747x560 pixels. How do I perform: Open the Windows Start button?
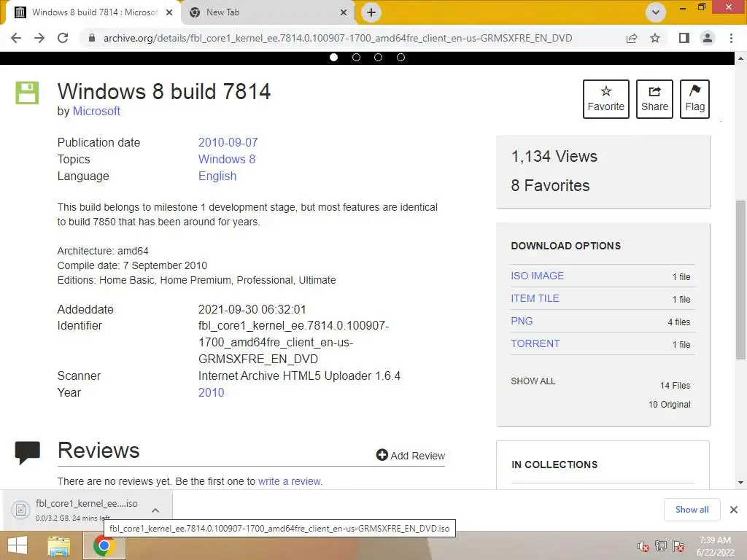(18, 545)
